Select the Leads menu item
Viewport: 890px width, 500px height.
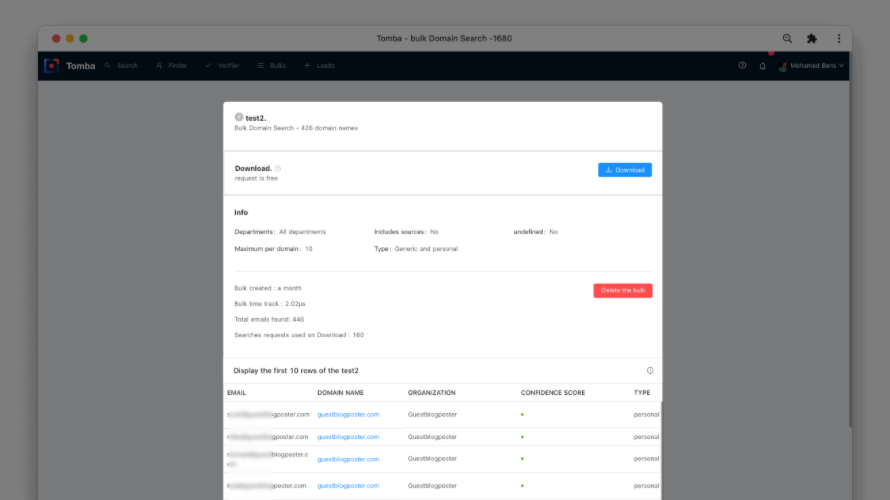point(320,66)
